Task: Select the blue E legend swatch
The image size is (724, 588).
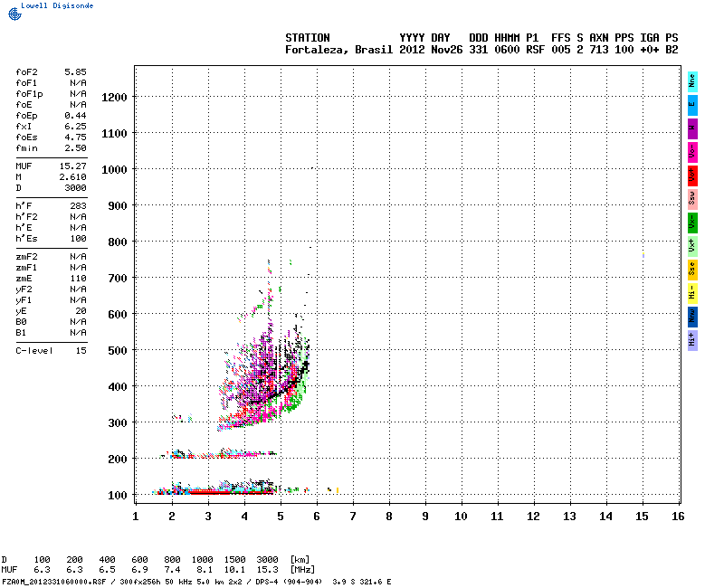Action: pos(692,105)
